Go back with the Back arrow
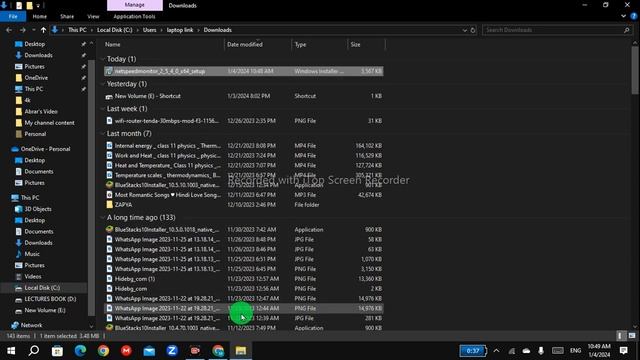640x360 pixels. pos(9,30)
